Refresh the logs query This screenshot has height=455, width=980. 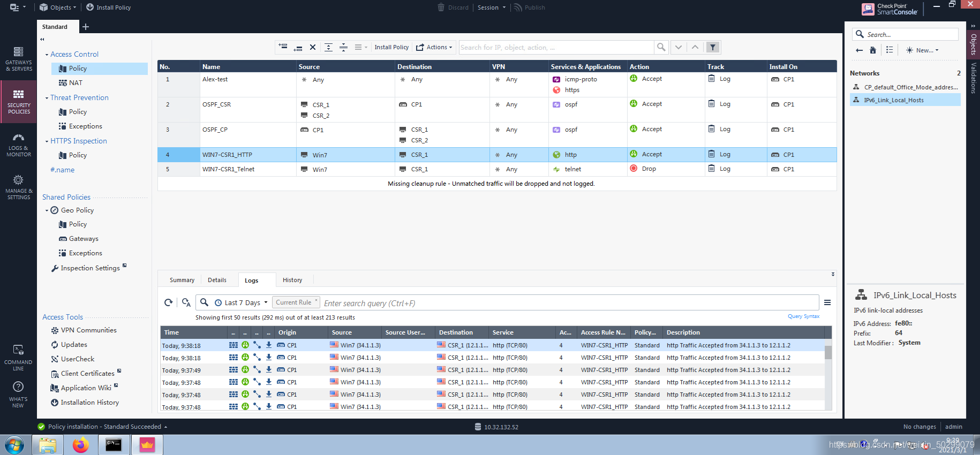169,302
